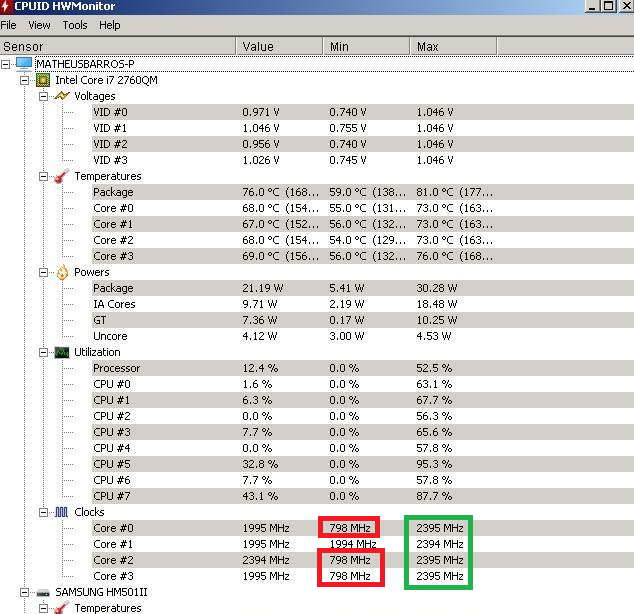This screenshot has height=614, width=634.
Task: Select the Package temperature row
Action: click(x=363, y=192)
